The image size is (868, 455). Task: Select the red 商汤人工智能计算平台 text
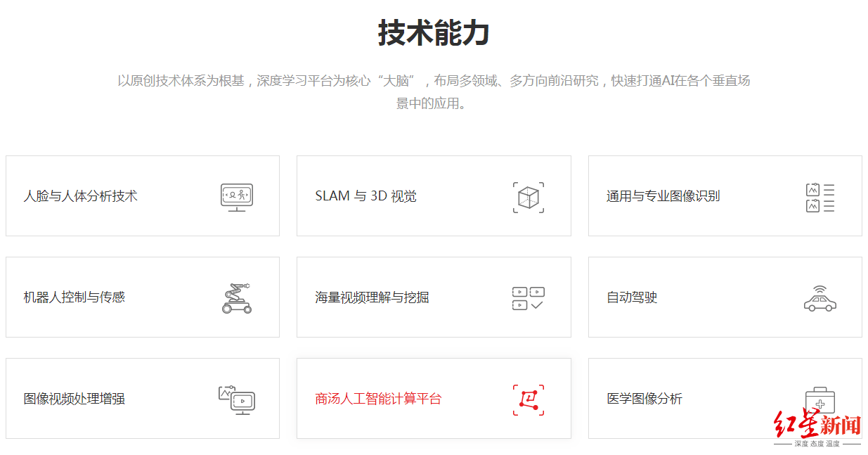point(378,398)
